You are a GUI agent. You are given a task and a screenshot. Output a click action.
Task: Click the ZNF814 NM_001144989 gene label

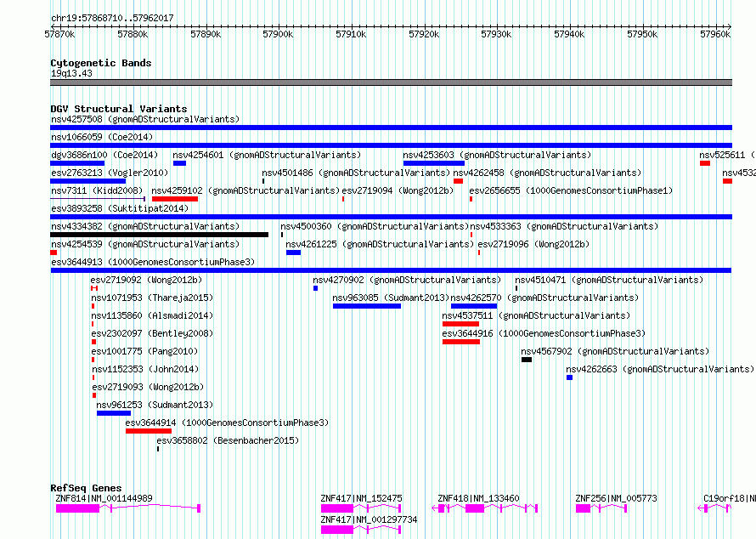104,498
